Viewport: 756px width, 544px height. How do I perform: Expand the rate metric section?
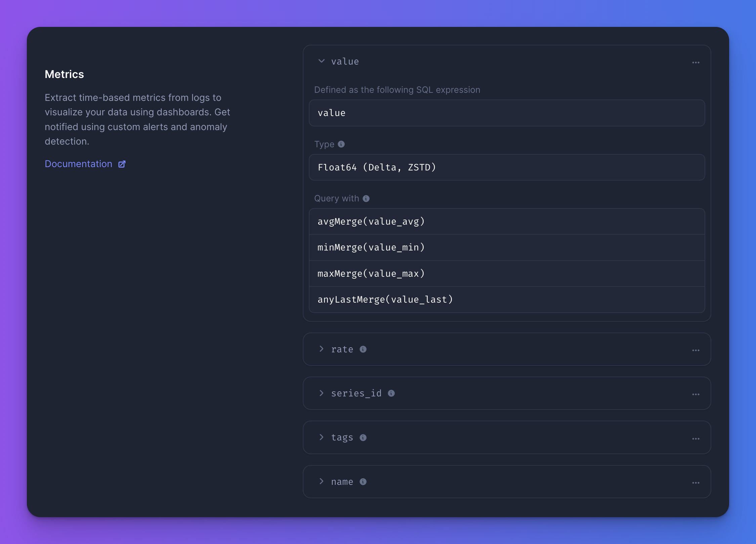(x=322, y=349)
